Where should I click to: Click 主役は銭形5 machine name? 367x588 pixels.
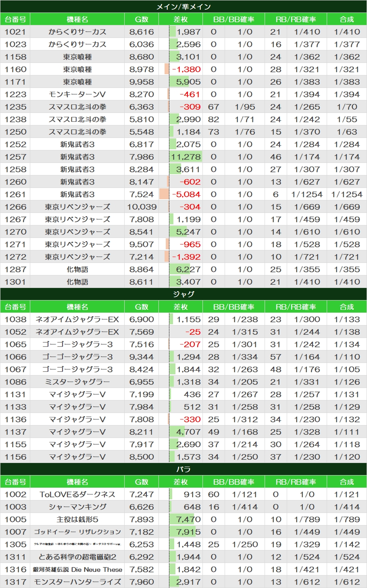pyautogui.click(x=77, y=519)
